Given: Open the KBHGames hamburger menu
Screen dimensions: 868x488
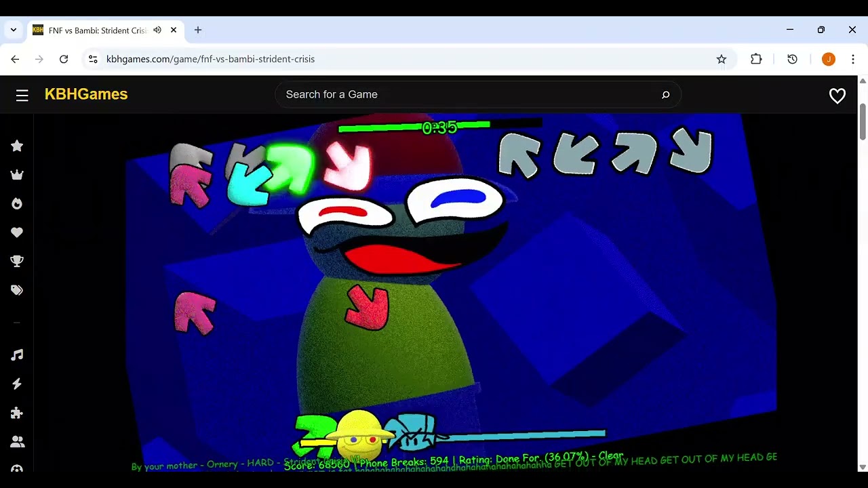Looking at the screenshot, I should [22, 96].
